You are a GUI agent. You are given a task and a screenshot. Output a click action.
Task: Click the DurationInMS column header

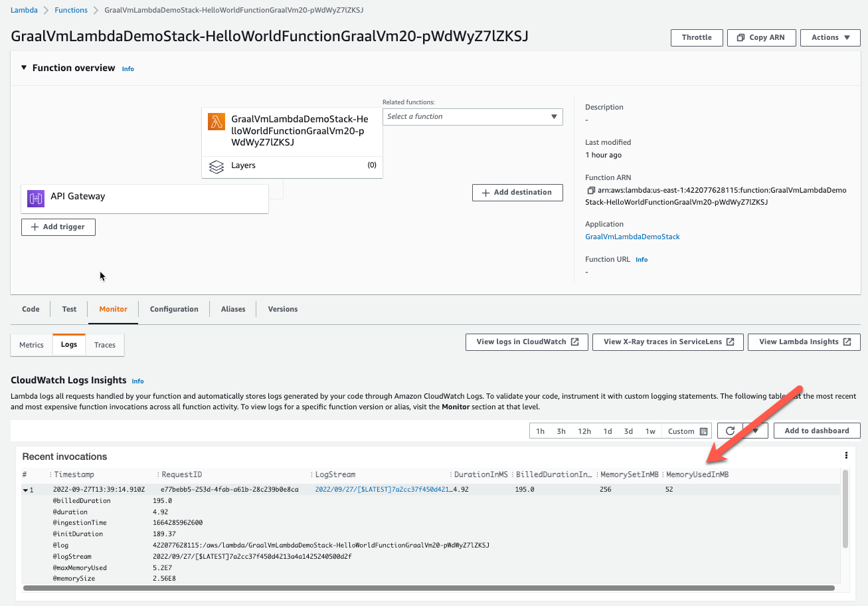pos(481,474)
